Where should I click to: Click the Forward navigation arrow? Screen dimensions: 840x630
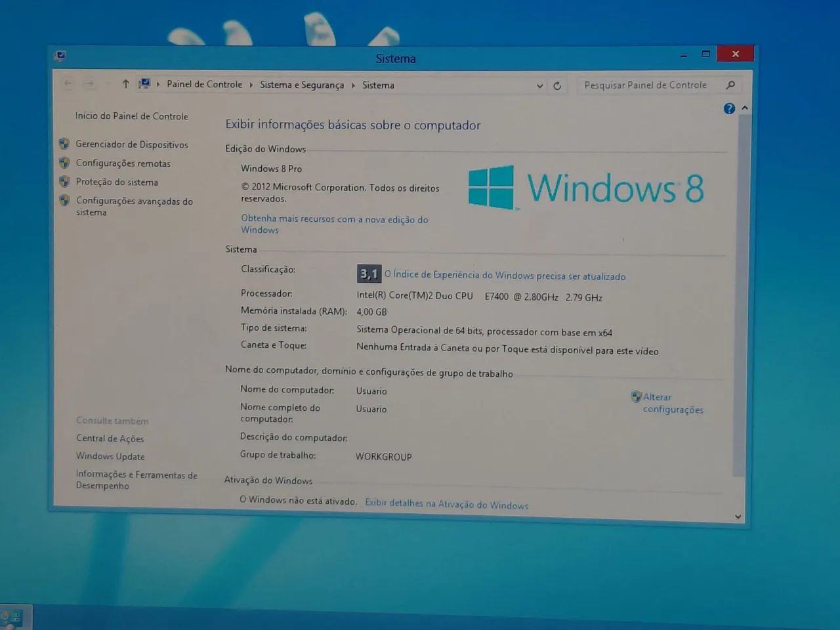click(90, 83)
